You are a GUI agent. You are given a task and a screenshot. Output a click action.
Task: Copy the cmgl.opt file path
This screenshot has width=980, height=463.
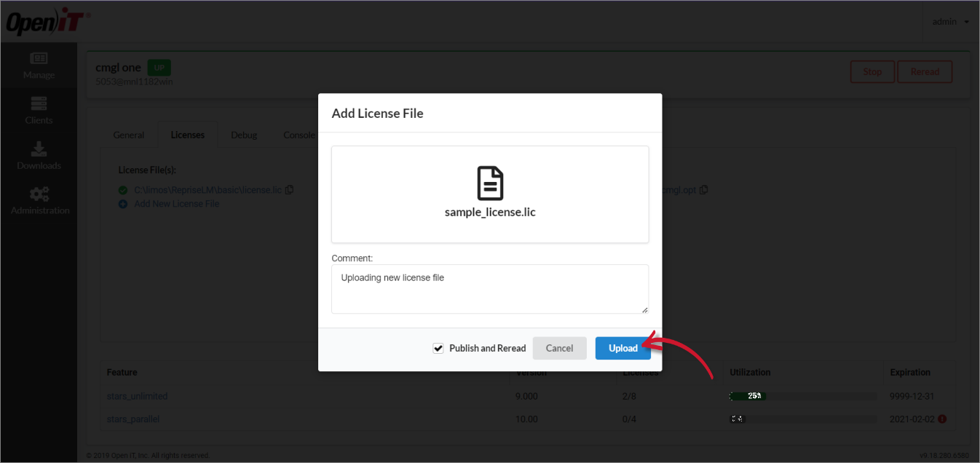(x=703, y=190)
